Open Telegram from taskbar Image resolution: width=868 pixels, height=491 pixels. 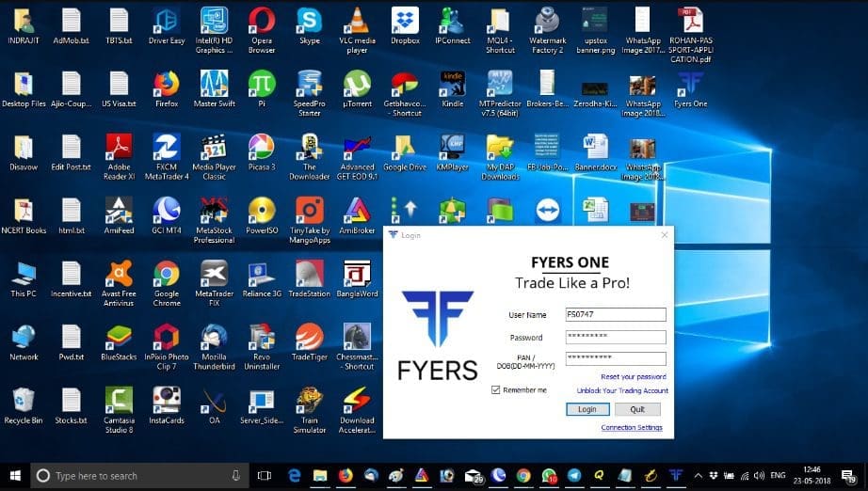574,476
